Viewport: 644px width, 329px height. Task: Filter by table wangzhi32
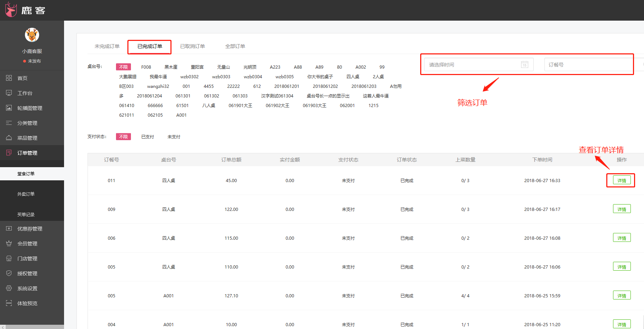point(158,86)
